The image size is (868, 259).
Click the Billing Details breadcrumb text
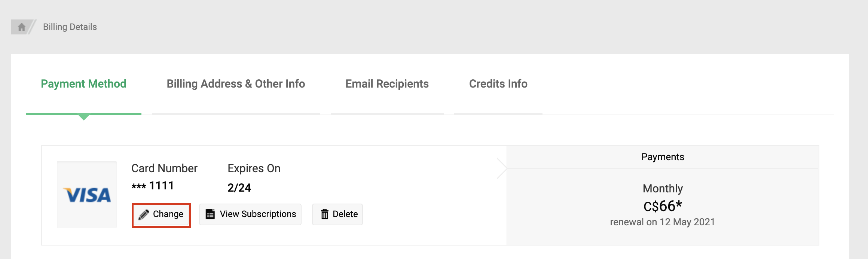click(x=70, y=27)
